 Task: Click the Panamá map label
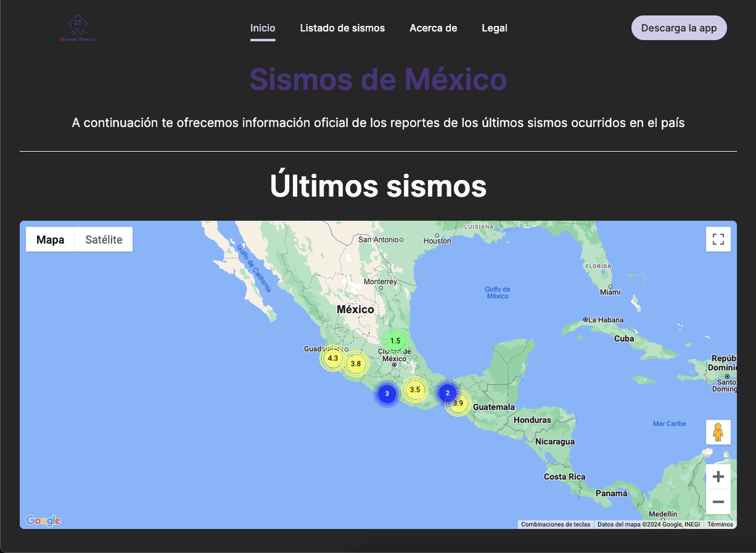[612, 494]
